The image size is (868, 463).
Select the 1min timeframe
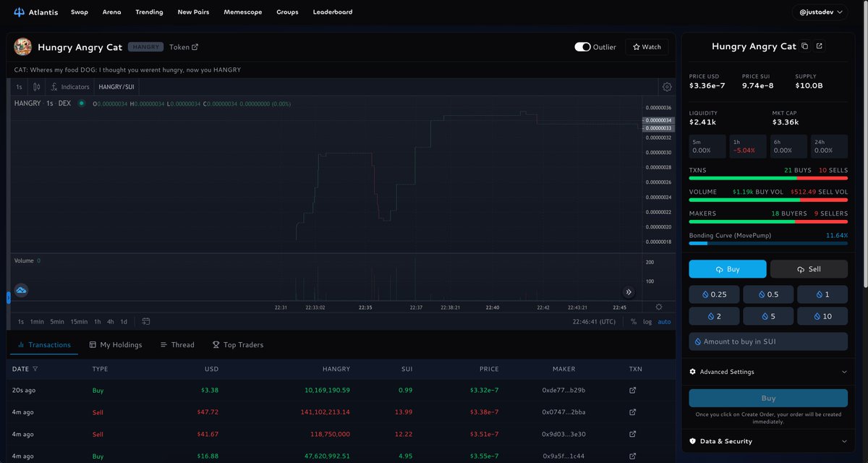click(37, 322)
